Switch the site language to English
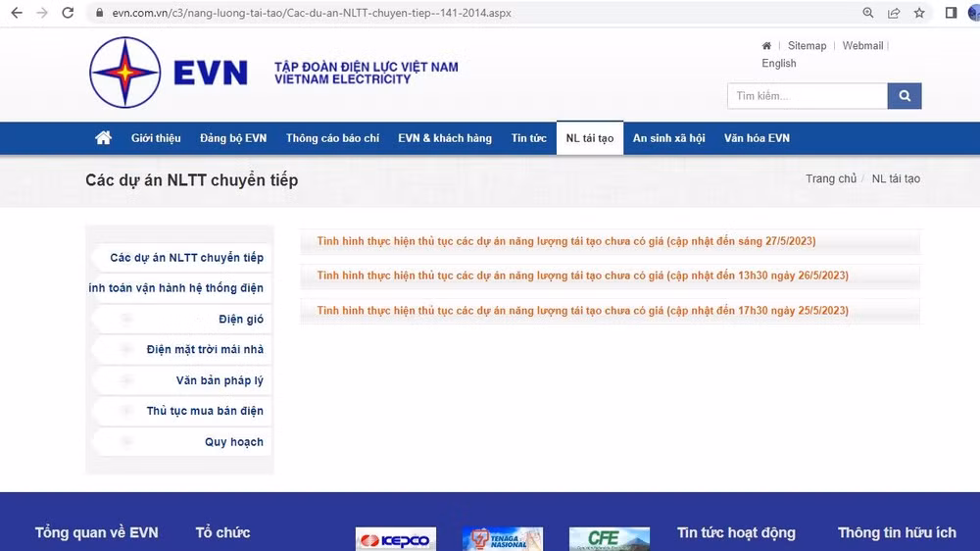Viewport: 980px width, 551px height. pyautogui.click(x=779, y=64)
